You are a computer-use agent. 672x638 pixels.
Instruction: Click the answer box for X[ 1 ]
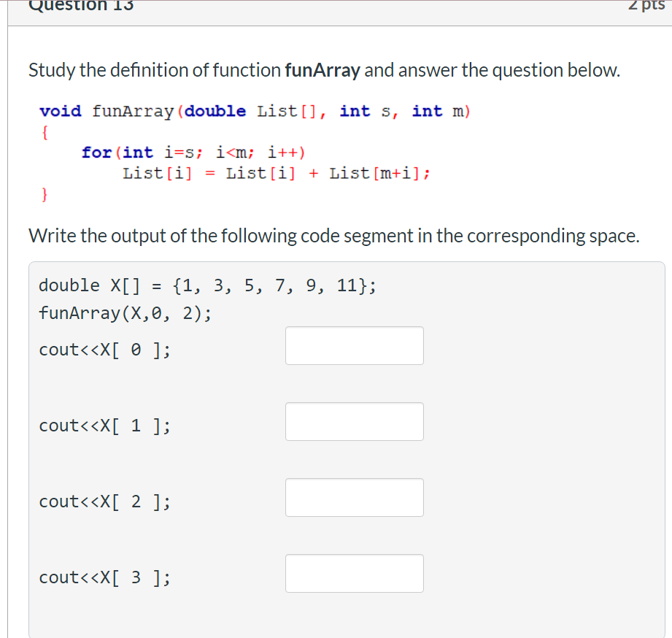pyautogui.click(x=354, y=421)
